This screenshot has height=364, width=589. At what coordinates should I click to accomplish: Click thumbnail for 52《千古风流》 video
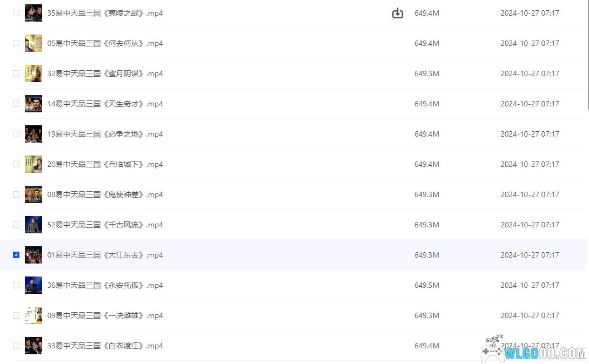pos(33,225)
